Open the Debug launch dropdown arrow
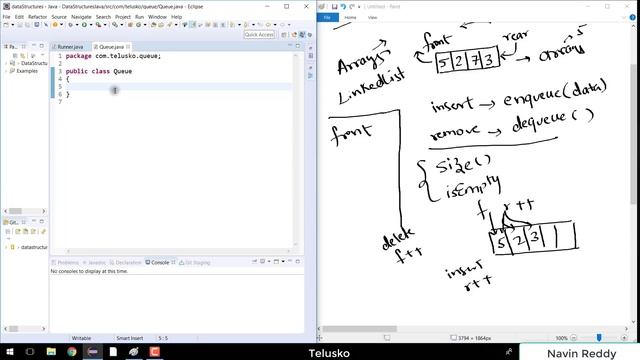 click(x=77, y=25)
